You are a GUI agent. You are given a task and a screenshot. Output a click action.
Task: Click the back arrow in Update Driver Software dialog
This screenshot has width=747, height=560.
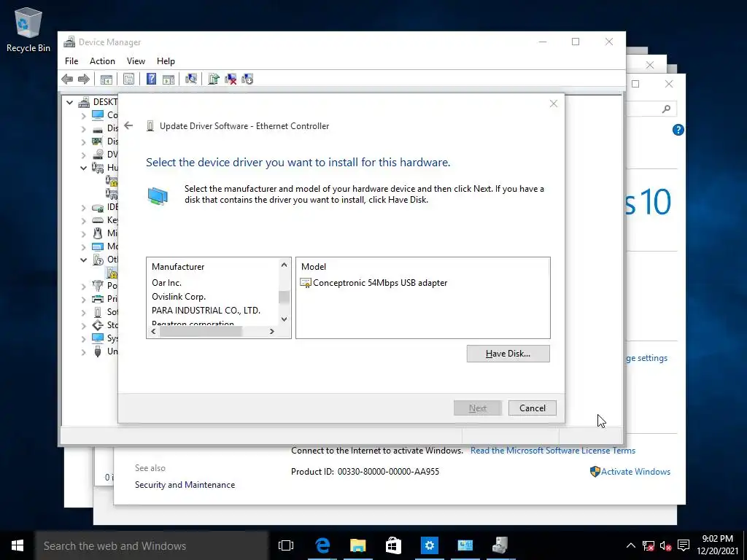click(x=128, y=125)
